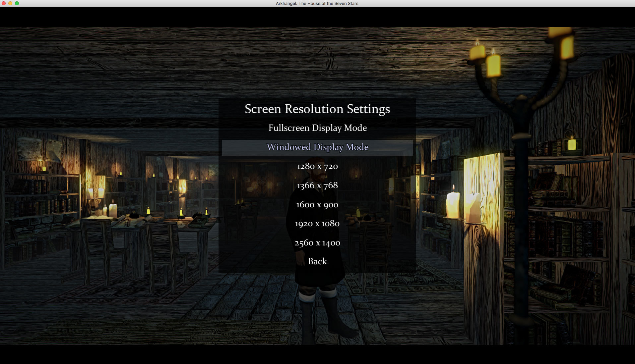
Task: Choose the highlighted Windowed Display Mode
Action: [317, 147]
